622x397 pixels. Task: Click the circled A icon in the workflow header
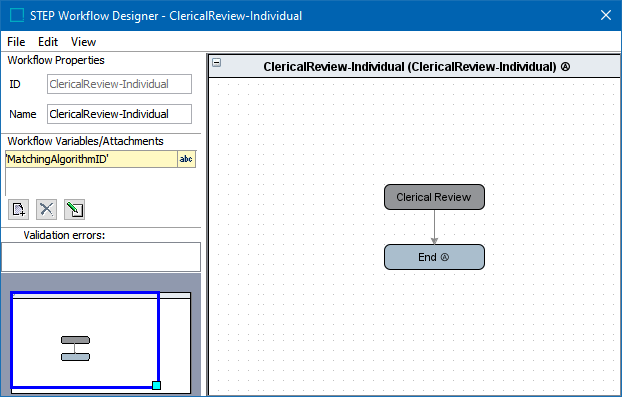[x=565, y=67]
